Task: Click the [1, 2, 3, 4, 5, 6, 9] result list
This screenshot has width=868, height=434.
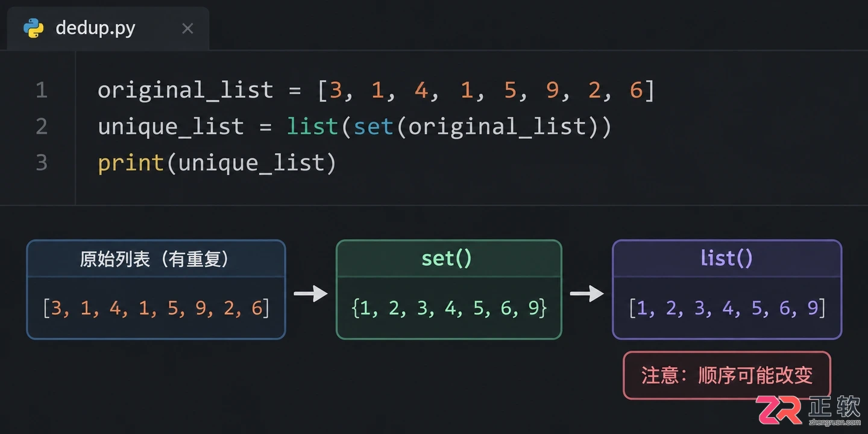Action: pos(727,308)
